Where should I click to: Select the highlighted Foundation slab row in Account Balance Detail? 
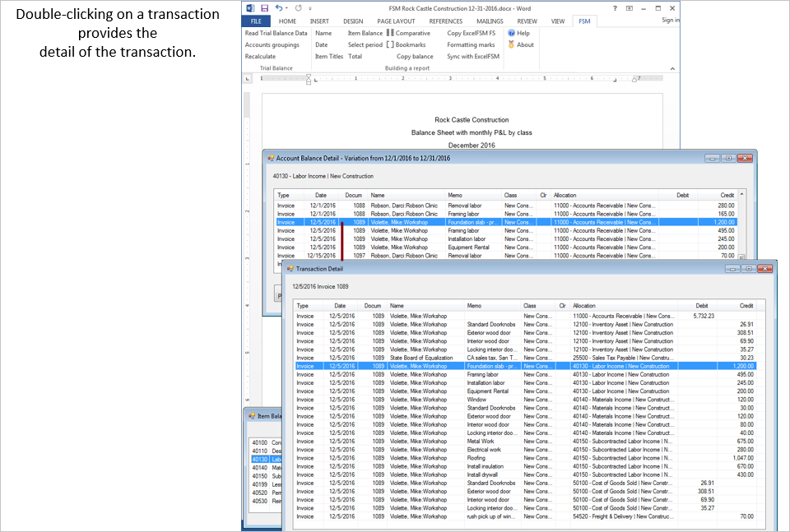pyautogui.click(x=506, y=223)
